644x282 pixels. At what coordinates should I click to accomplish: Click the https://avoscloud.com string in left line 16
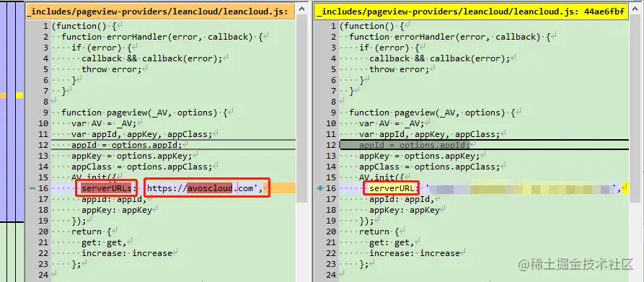[x=204, y=188]
